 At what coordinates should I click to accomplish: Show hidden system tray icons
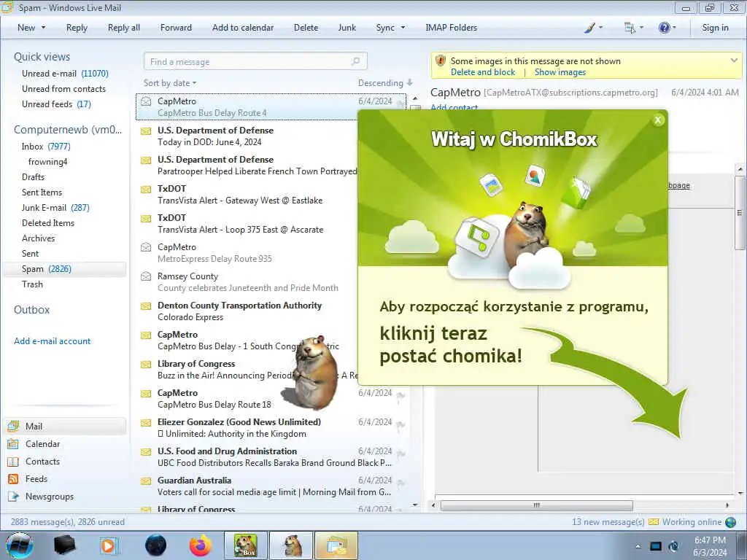[638, 546]
